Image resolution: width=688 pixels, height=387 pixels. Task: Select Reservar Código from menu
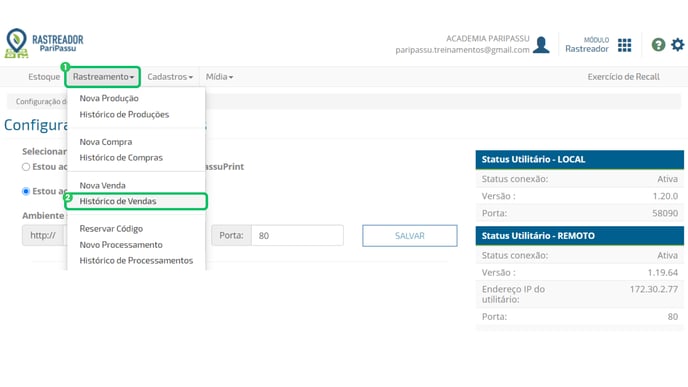click(111, 229)
